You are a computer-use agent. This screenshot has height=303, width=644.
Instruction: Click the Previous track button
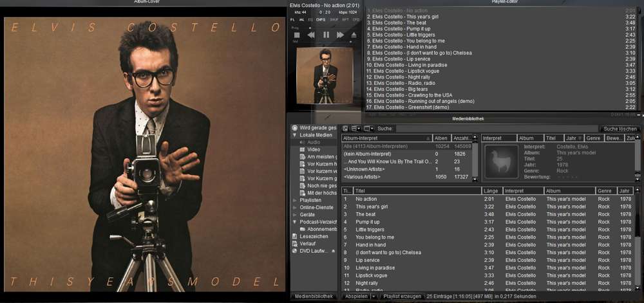coord(312,35)
